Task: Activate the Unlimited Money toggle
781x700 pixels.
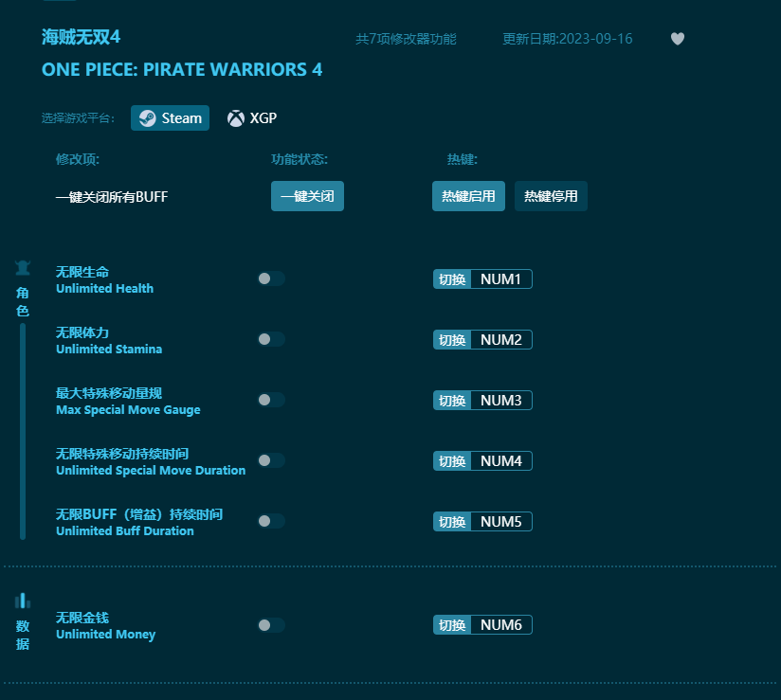Action: pos(271,624)
